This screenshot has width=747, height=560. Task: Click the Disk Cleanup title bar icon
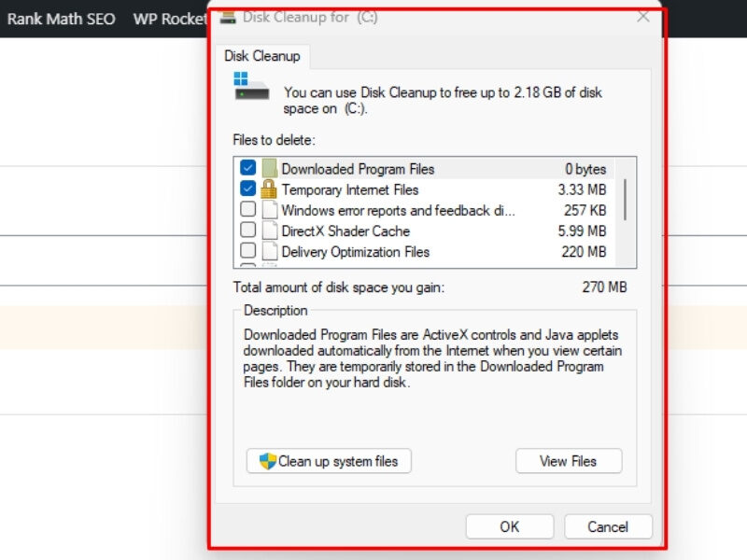point(228,17)
